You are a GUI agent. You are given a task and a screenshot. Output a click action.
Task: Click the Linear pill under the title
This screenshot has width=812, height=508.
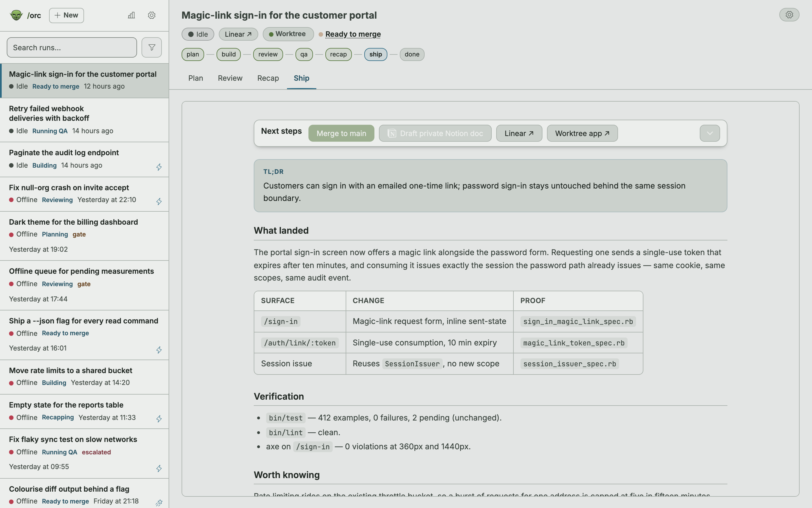tap(238, 34)
